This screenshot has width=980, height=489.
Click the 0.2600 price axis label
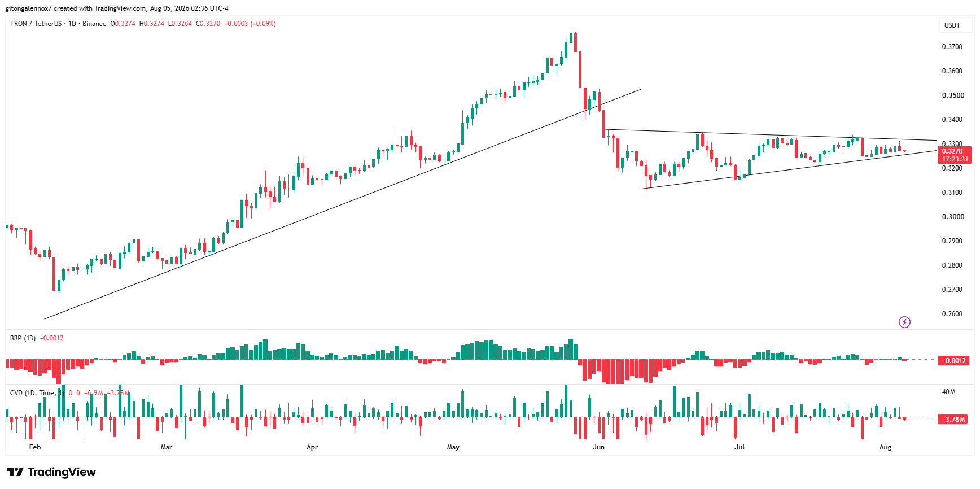[x=952, y=314]
